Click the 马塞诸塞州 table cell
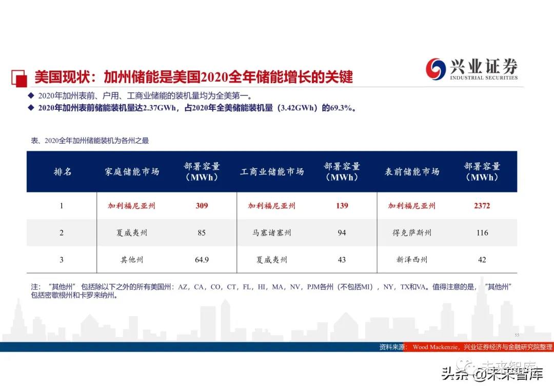 [272, 233]
